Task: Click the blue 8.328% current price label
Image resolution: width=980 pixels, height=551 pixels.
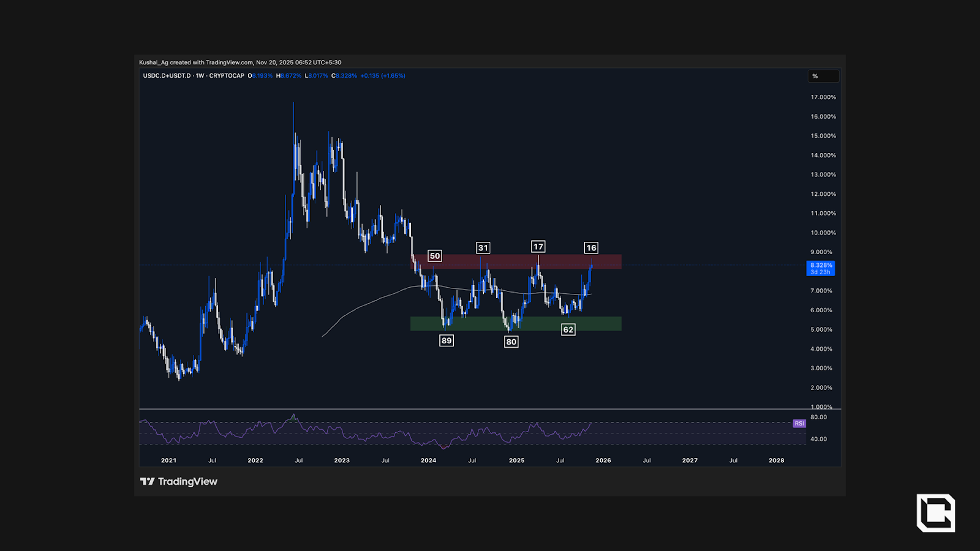Action: point(821,268)
